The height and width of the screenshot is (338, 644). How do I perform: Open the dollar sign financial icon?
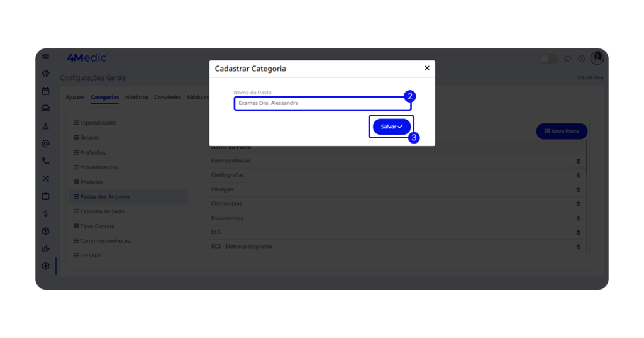tap(45, 213)
